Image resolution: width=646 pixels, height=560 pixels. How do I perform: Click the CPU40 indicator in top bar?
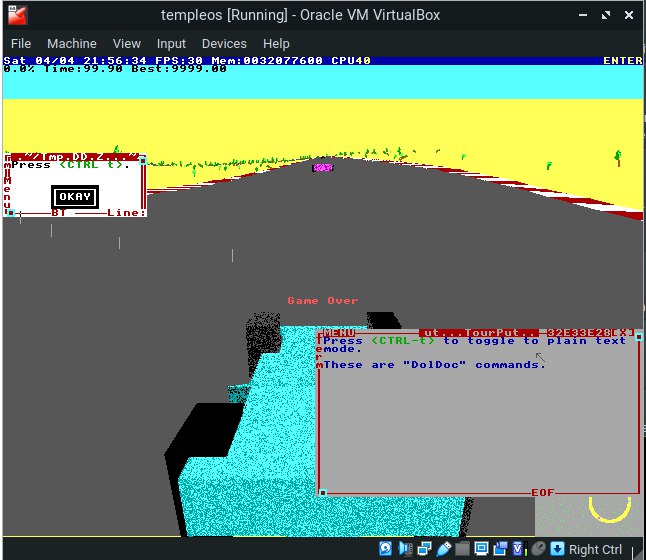[x=351, y=61]
